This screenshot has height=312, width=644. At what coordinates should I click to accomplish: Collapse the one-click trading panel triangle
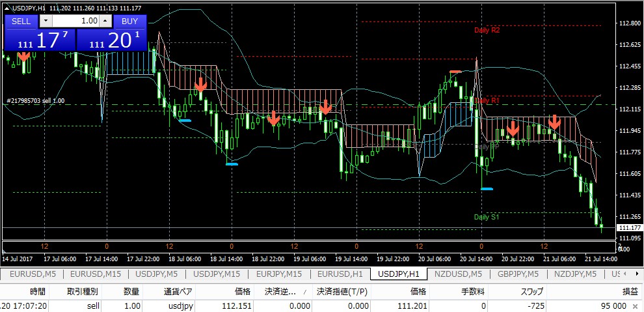point(8,7)
